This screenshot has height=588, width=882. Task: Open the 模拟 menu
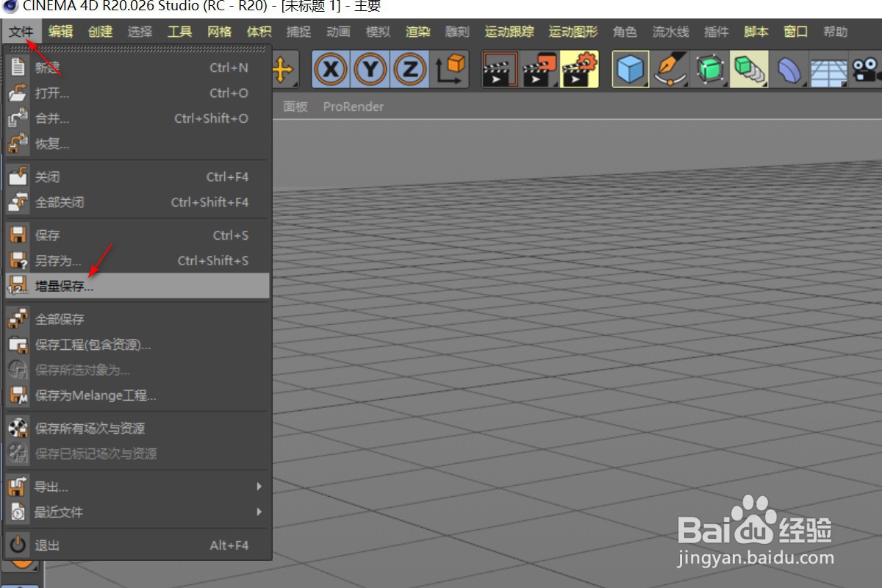(x=379, y=32)
